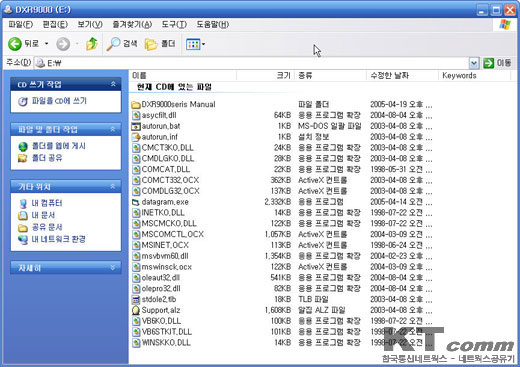Sort by 종류 column header
The height and width of the screenshot is (367, 520).
click(330, 75)
